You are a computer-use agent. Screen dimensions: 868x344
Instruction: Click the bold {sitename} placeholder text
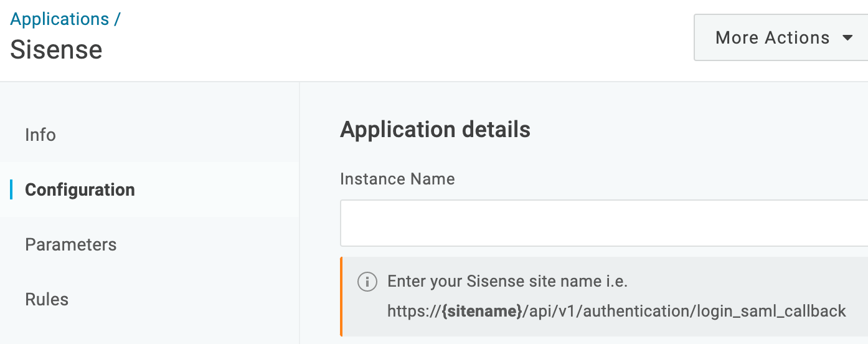coord(481,311)
